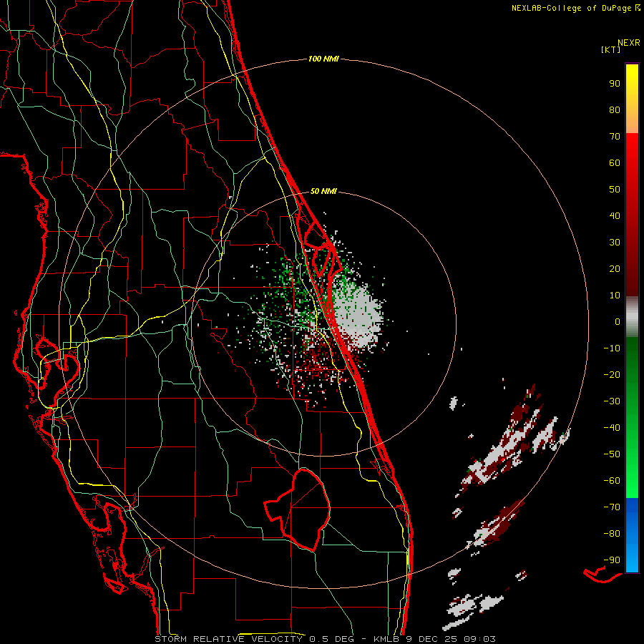Click the -50 value on the velocity scale
644x644 pixels.
[612, 454]
